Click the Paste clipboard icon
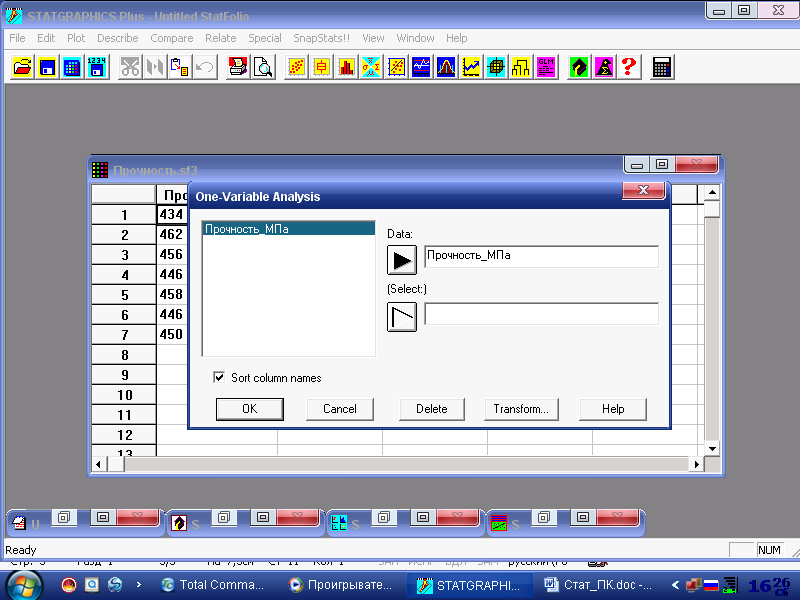 pyautogui.click(x=180, y=67)
